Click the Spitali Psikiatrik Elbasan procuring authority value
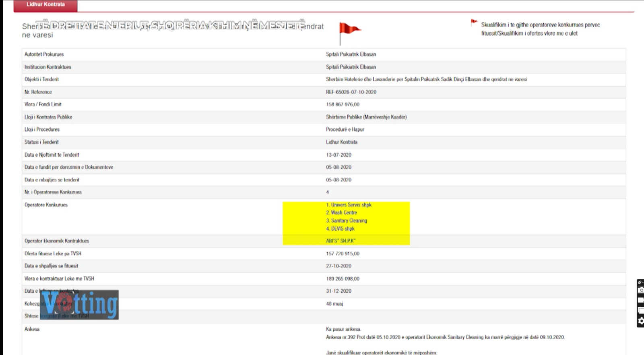The width and height of the screenshot is (644, 355). (351, 54)
